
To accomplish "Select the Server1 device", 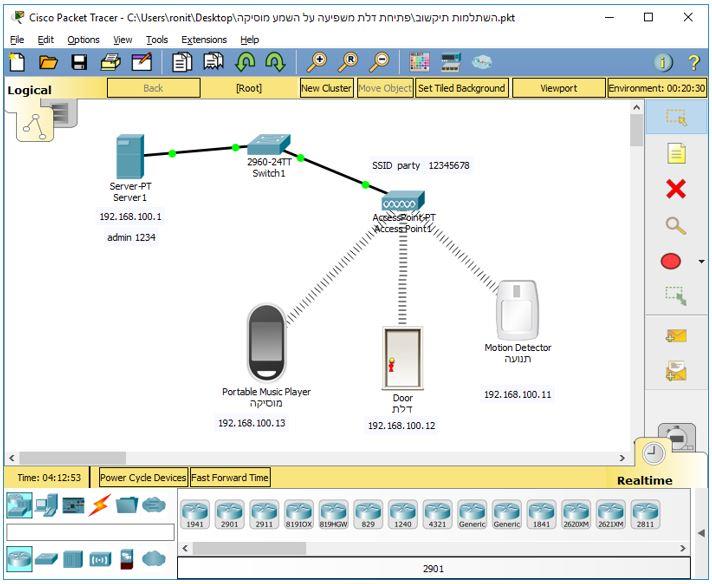I will click(x=130, y=157).
